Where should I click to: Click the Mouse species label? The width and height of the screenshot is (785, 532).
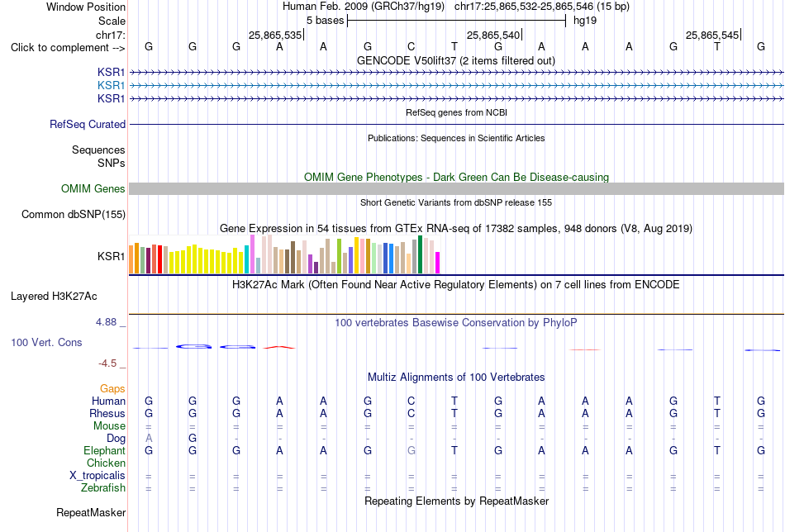click(109, 426)
